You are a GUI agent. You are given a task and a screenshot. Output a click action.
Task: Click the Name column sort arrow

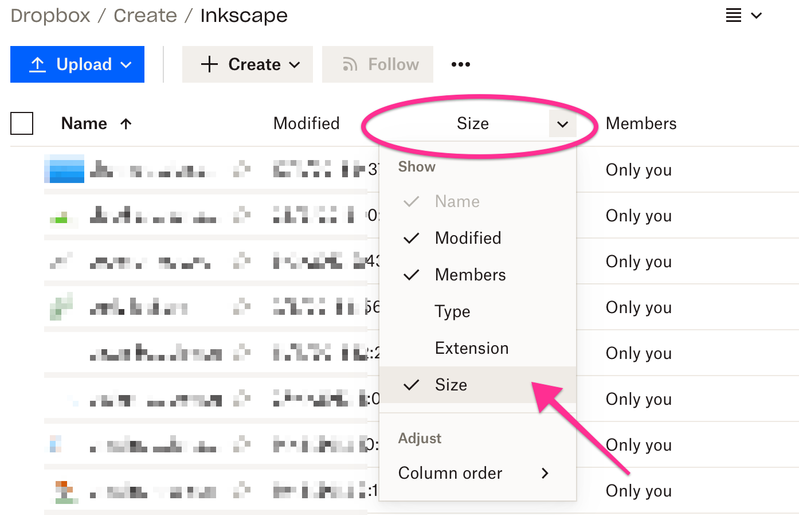coord(125,124)
